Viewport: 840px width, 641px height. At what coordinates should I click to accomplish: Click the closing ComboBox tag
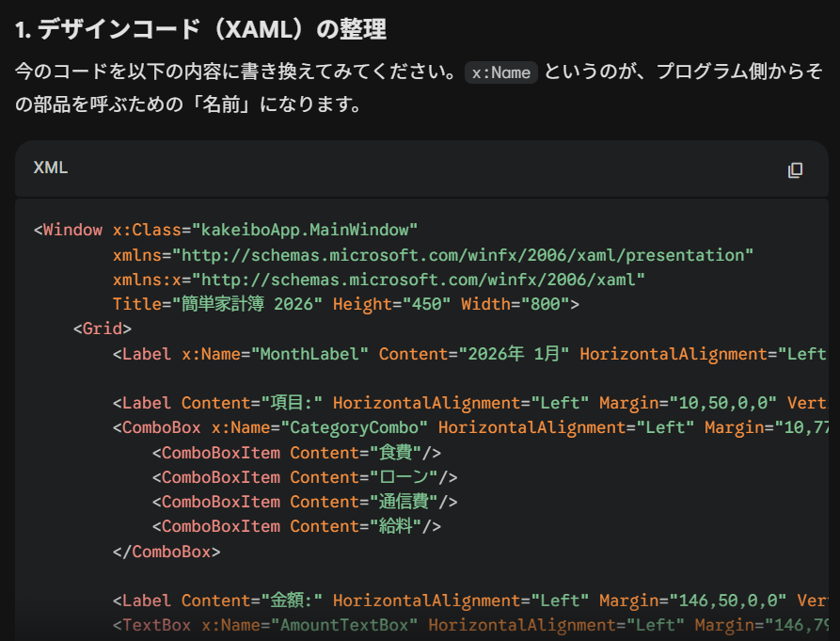pyautogui.click(x=166, y=552)
